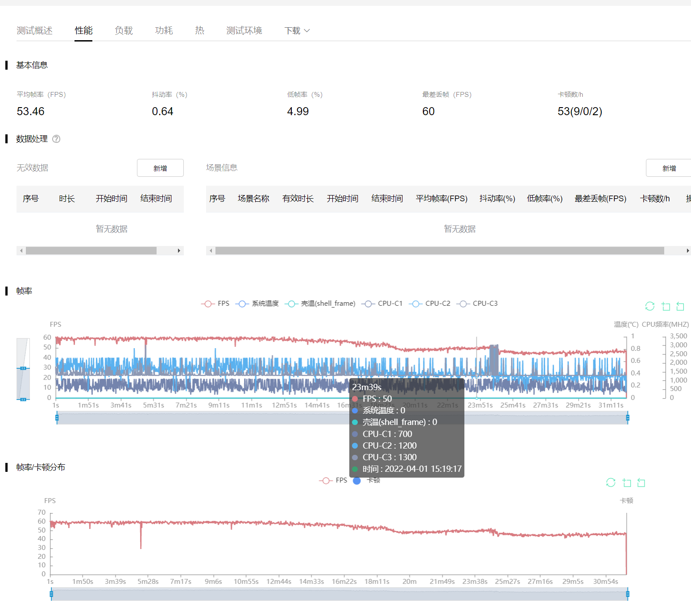Click zoom-select icon on 帧率 chart
Image resolution: width=691 pixels, height=616 pixels.
[666, 306]
